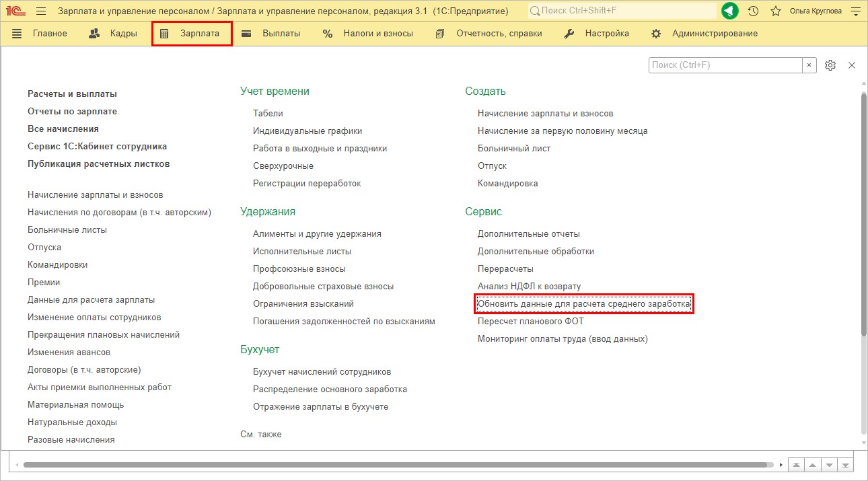Clear the menu search field with x
This screenshot has width=868, height=481.
[x=809, y=65]
